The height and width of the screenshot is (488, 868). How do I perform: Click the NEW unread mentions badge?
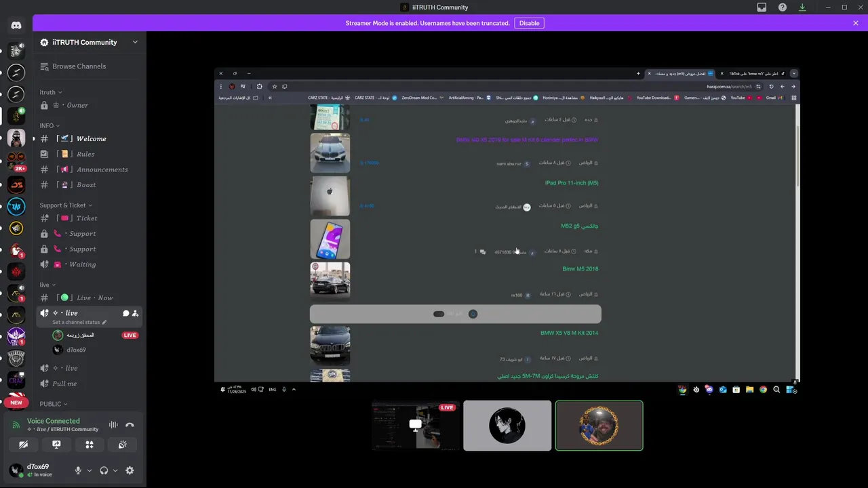[x=16, y=403]
